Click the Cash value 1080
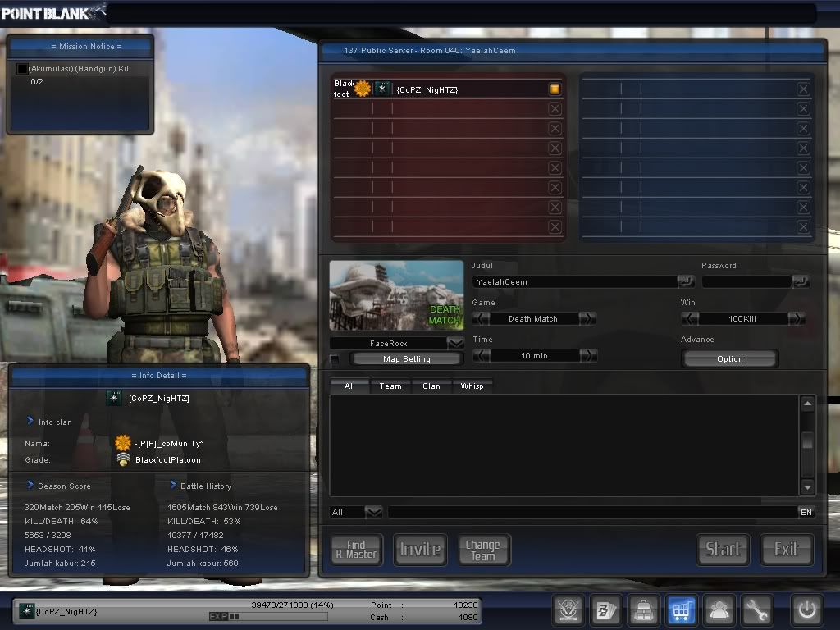The width and height of the screenshot is (840, 630). pyautogui.click(x=468, y=617)
